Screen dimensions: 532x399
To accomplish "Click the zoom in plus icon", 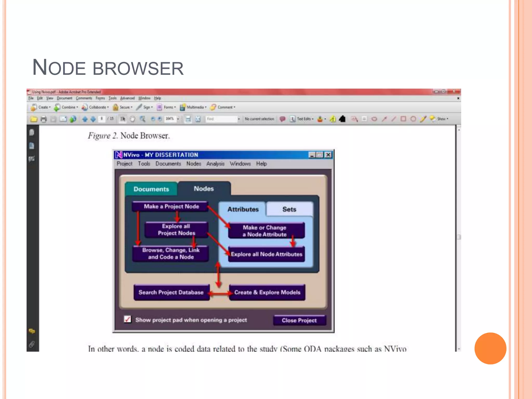I will [160, 119].
